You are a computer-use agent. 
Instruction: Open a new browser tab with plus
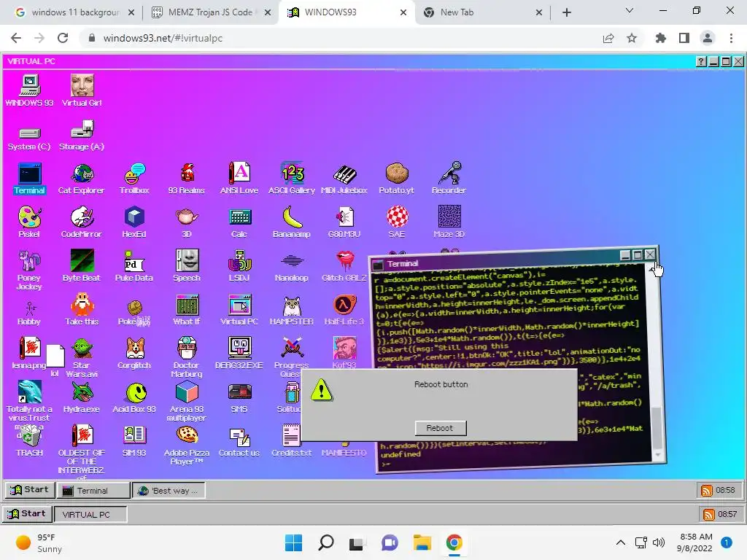tap(566, 12)
